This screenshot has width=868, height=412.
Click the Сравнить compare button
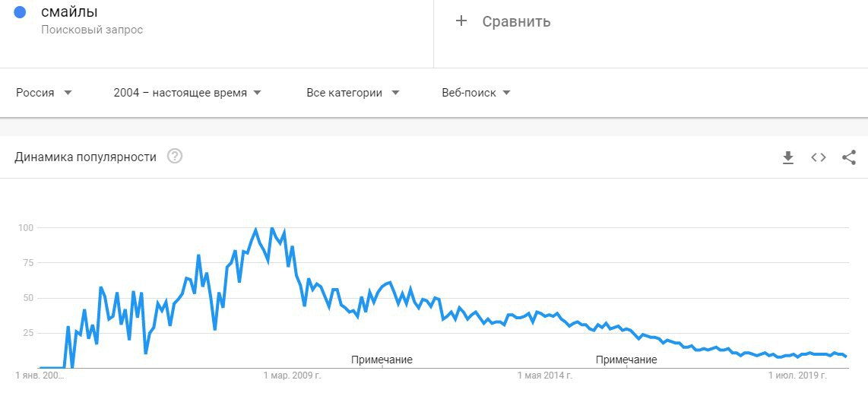click(x=516, y=21)
